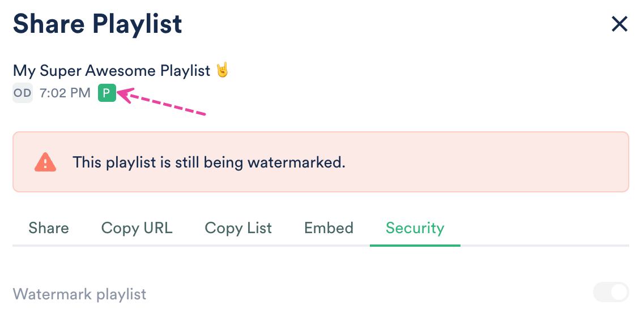Viewport: 644px width, 322px height.
Task: Click the green P badge
Action: pos(106,93)
